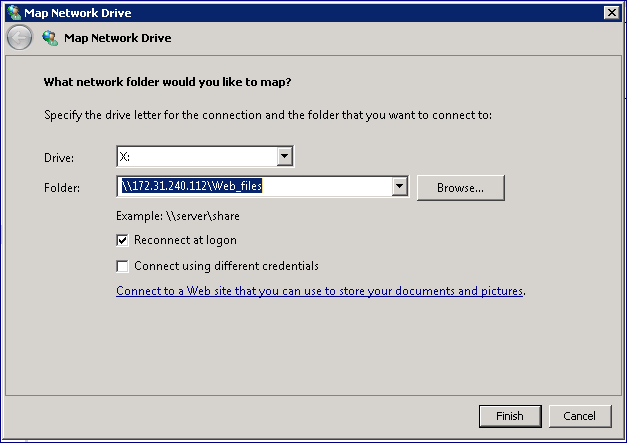Click the 'Reconnect at logon' label text
627x443 pixels.
(x=185, y=240)
